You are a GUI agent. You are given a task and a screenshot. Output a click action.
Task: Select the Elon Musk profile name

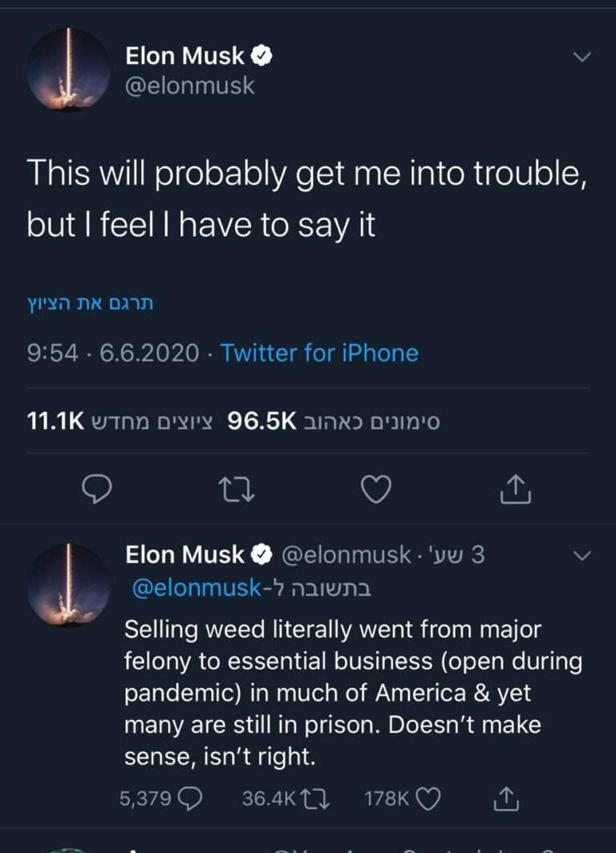click(x=184, y=55)
